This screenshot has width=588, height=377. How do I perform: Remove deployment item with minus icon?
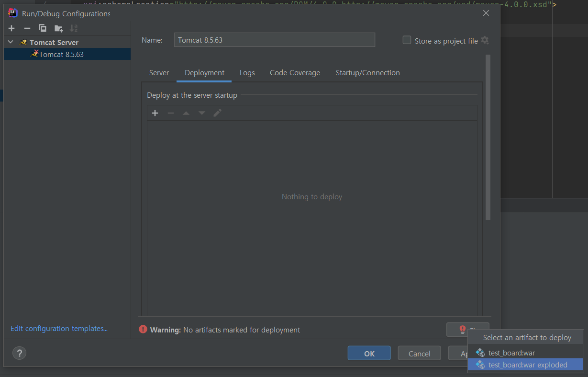click(170, 113)
